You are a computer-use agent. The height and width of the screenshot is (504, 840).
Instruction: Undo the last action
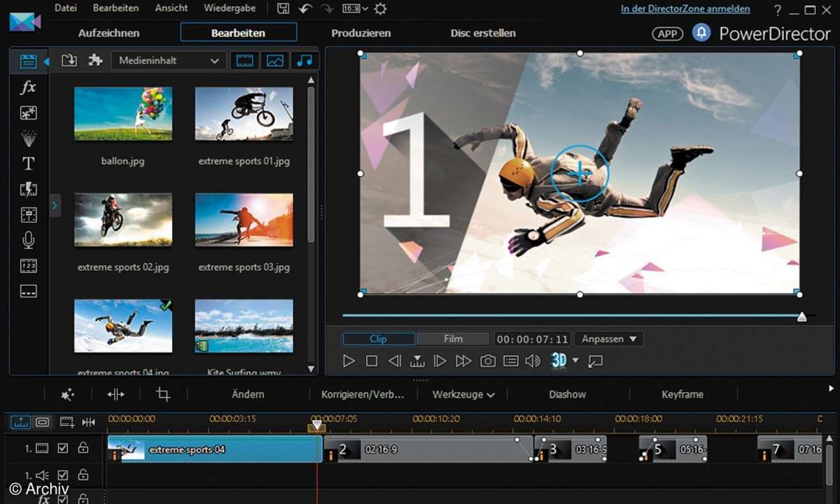(x=305, y=8)
